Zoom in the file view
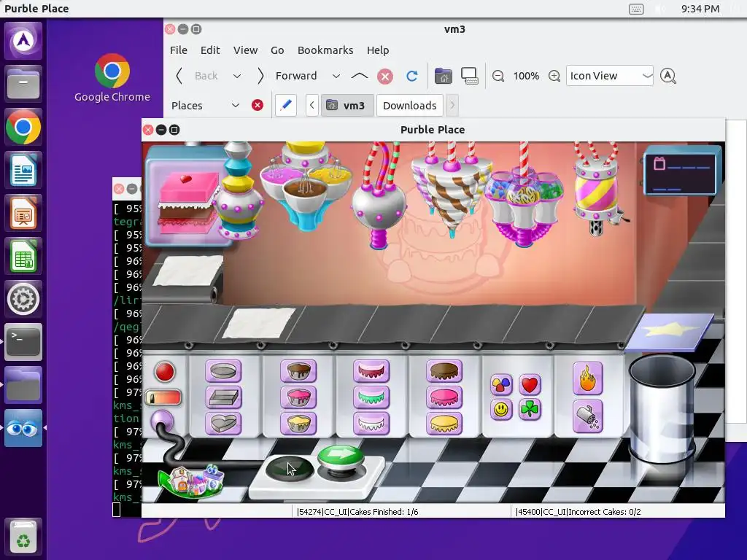 tap(554, 76)
